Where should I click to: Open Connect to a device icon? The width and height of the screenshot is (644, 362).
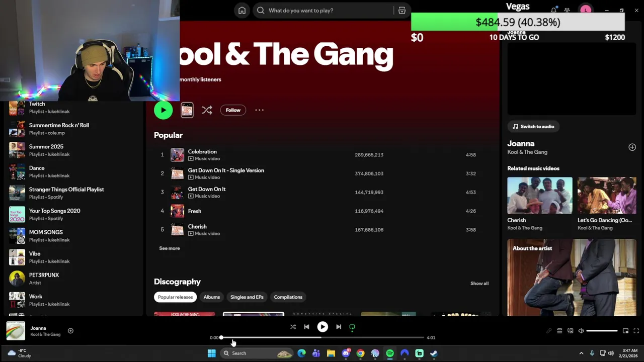pyautogui.click(x=570, y=331)
